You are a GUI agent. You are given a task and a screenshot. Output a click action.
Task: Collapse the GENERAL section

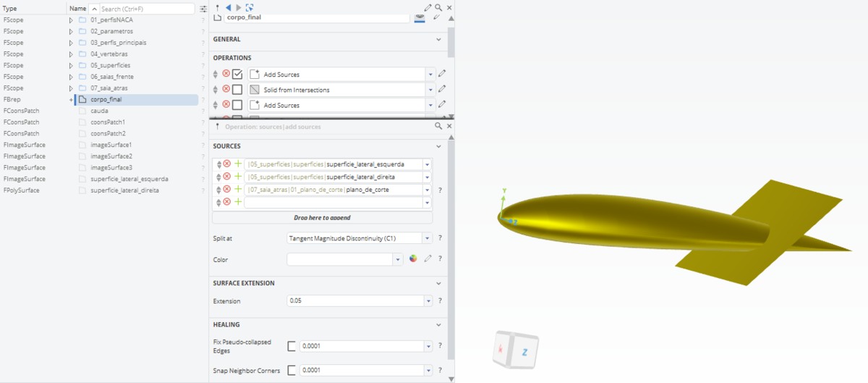[438, 39]
